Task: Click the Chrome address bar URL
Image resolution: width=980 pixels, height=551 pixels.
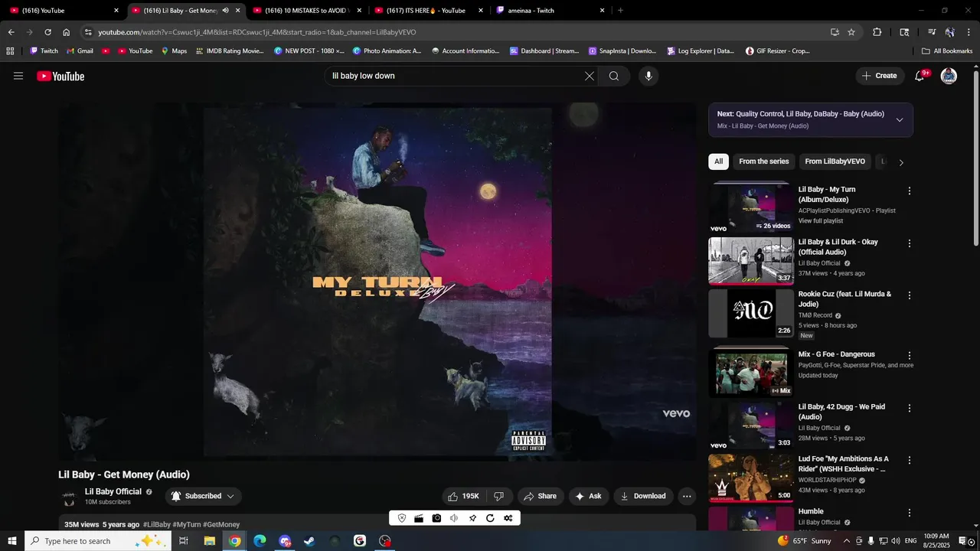Action: pos(256,32)
